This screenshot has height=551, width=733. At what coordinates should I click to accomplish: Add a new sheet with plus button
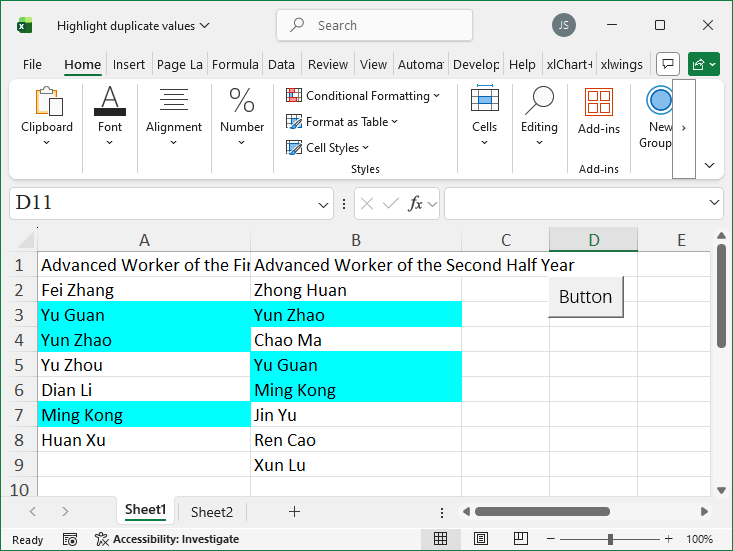tap(294, 512)
